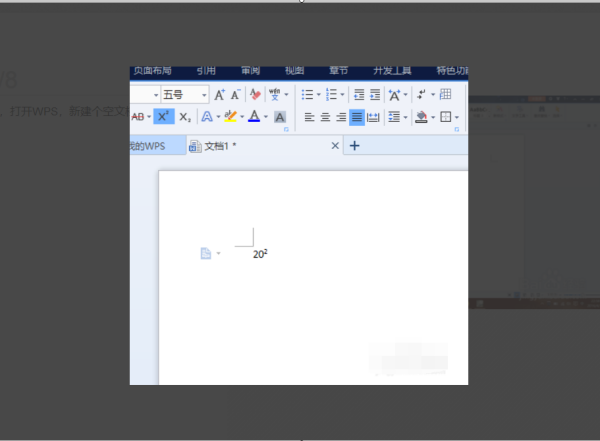Apply the yellow highlight color
The image size is (600, 441).
[230, 116]
